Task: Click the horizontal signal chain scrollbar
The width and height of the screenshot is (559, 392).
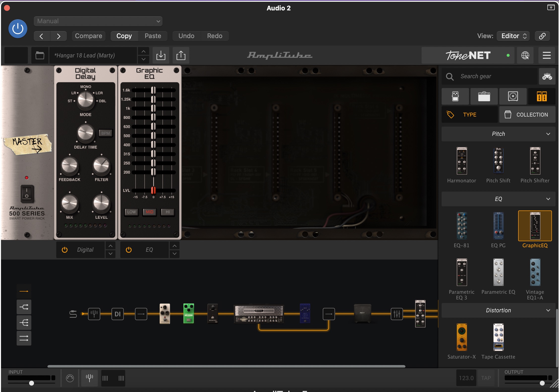Action: [226, 366]
